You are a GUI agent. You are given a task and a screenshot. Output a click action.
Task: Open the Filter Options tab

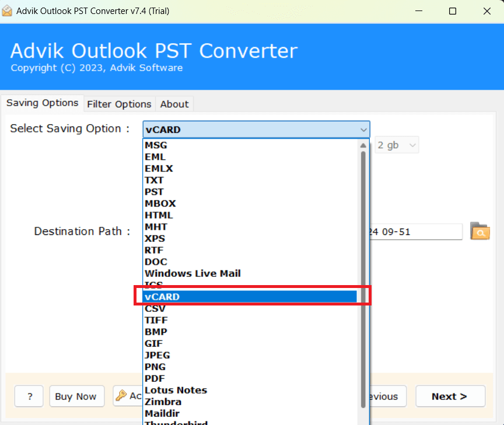pos(119,104)
